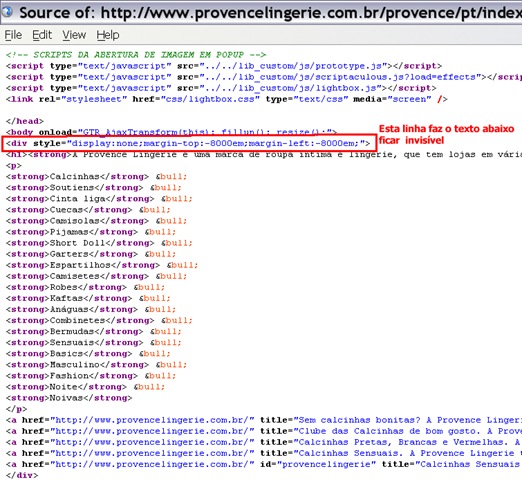Click the Pijamas strong line
The width and height of the screenshot is (522, 480).
coord(91,232)
